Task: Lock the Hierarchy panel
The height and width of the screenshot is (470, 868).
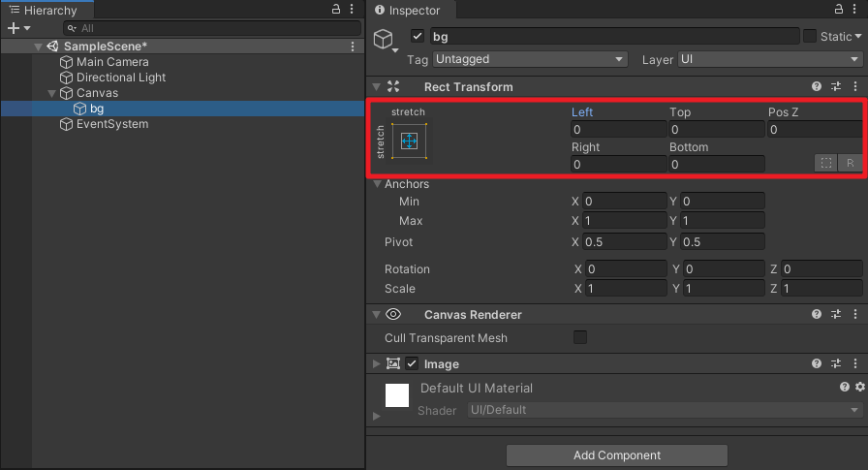Action: [336, 9]
